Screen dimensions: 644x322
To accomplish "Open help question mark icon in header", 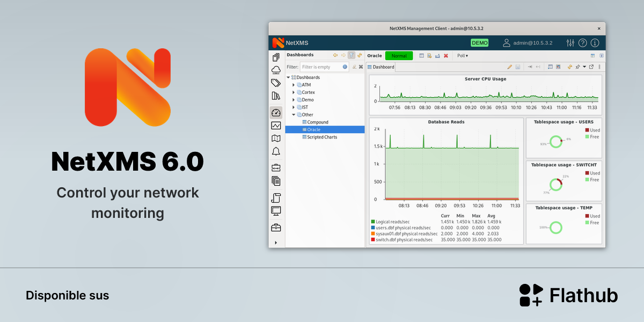I will (x=583, y=43).
